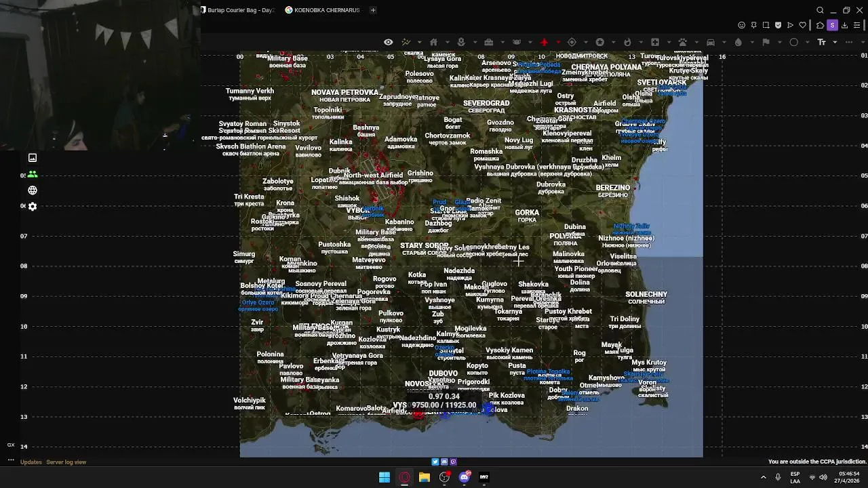Viewport: 868px width, 488px height.
Task: Expand red dropdown next to airplane icon
Action: point(558,42)
